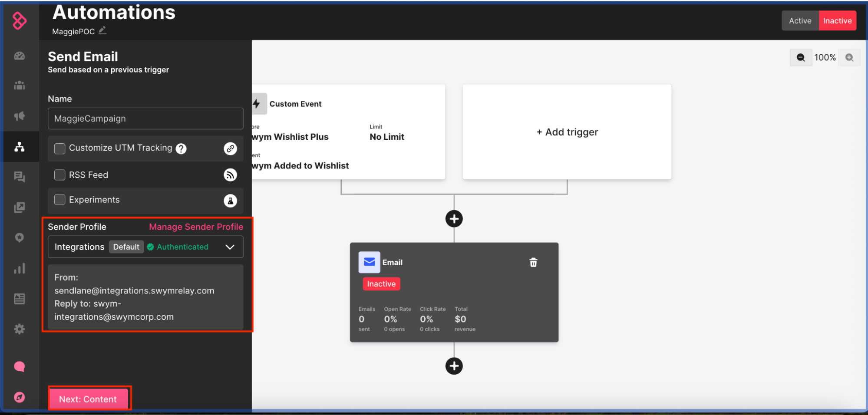The image size is (868, 415).
Task: Click the From sendlane@integrations.swymrelay.com address
Action: pos(134,290)
